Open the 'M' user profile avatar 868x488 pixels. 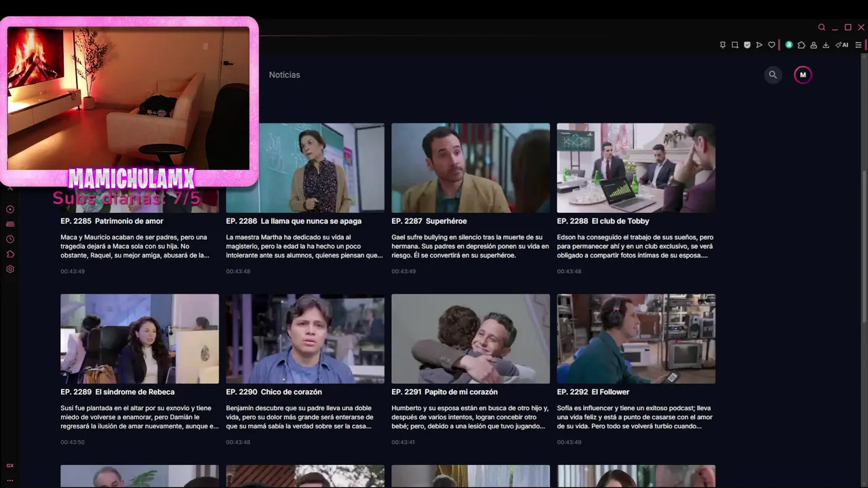pos(803,75)
